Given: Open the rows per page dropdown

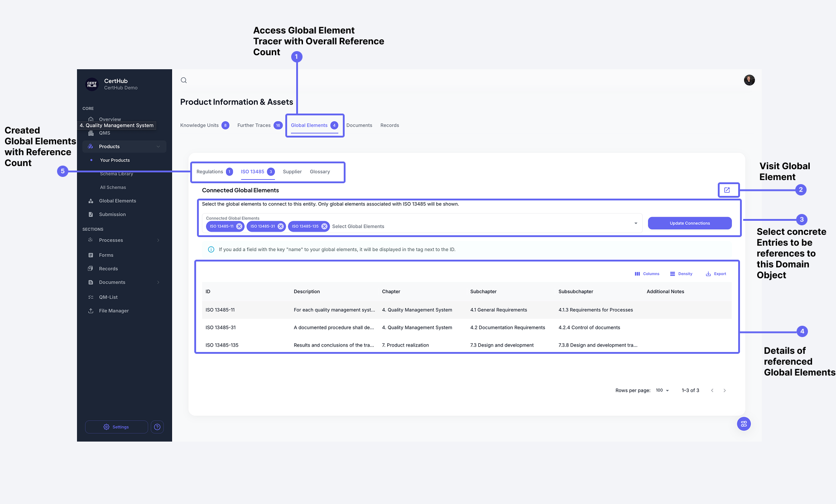Looking at the screenshot, I should click(663, 390).
